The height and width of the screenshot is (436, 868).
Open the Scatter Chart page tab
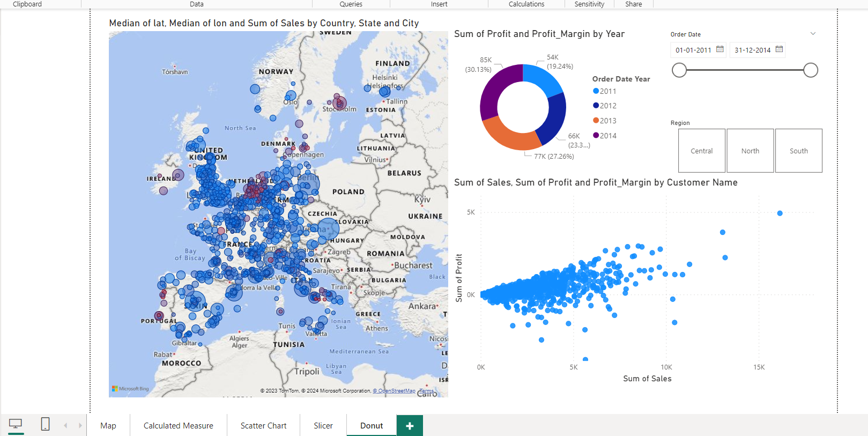point(263,426)
